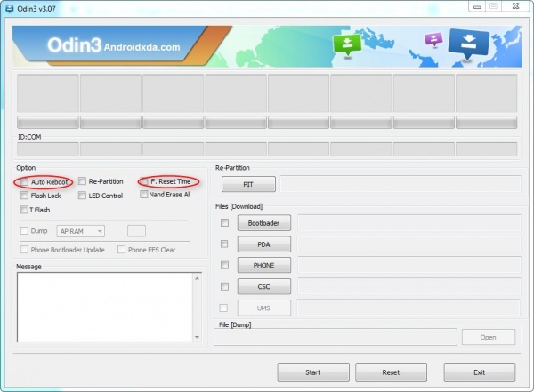
Task: Click the green download bubble icon in banner
Action: [x=347, y=44]
